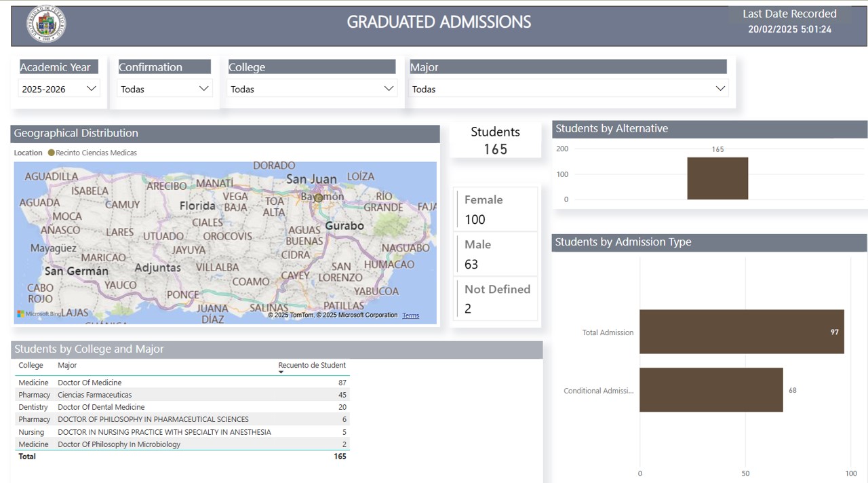
Task: Select the Conditional Admission bar
Action: 711,390
